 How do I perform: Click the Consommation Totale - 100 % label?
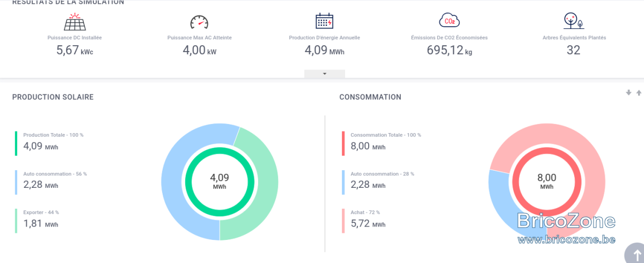click(386, 135)
